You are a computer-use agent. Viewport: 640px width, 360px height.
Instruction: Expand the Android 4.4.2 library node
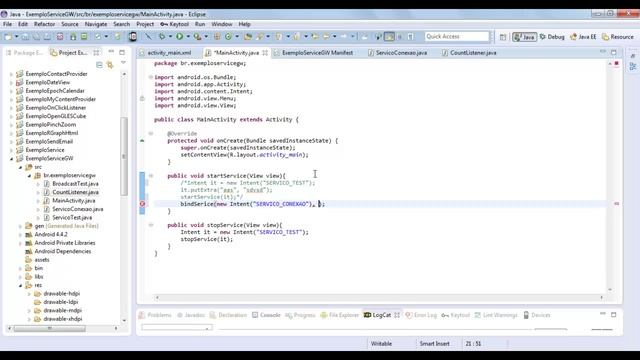pyautogui.click(x=20, y=235)
